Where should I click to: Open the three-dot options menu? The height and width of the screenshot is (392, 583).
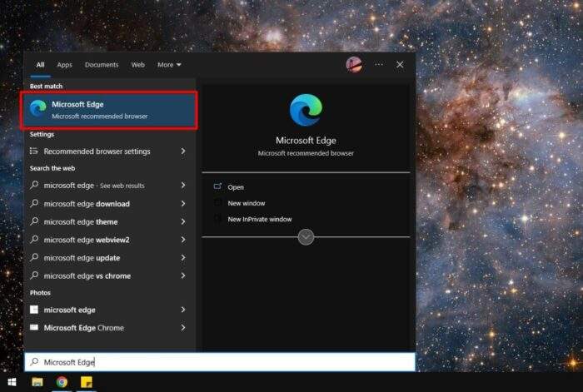[379, 65]
